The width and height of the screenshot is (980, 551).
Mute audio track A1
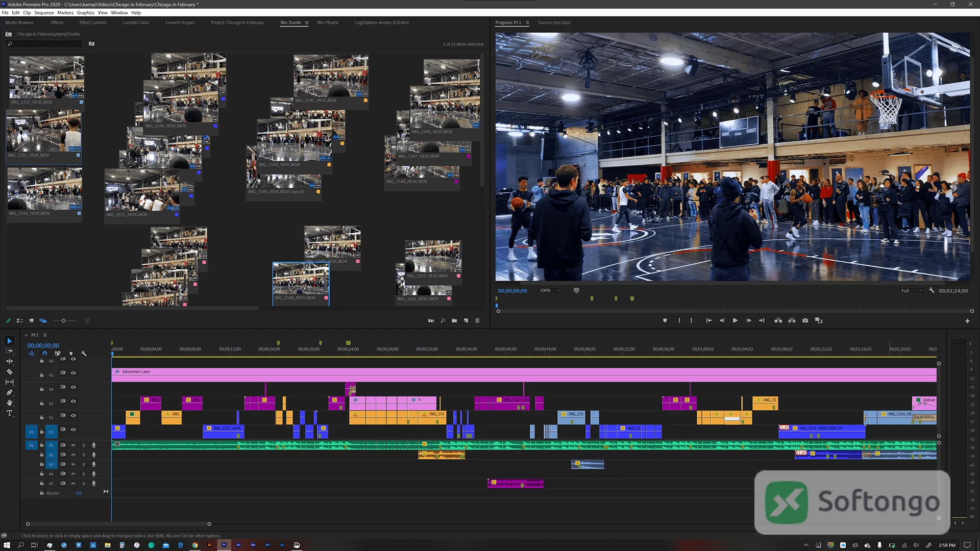tap(73, 445)
